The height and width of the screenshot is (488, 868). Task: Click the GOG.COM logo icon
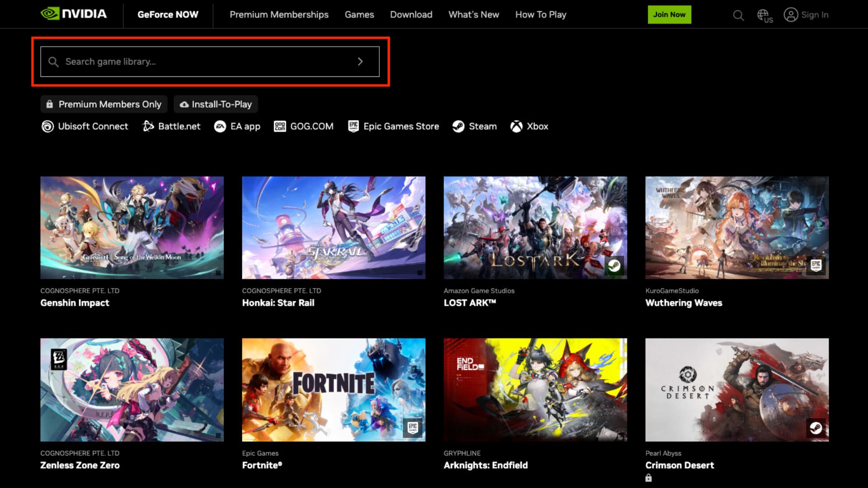click(x=280, y=127)
